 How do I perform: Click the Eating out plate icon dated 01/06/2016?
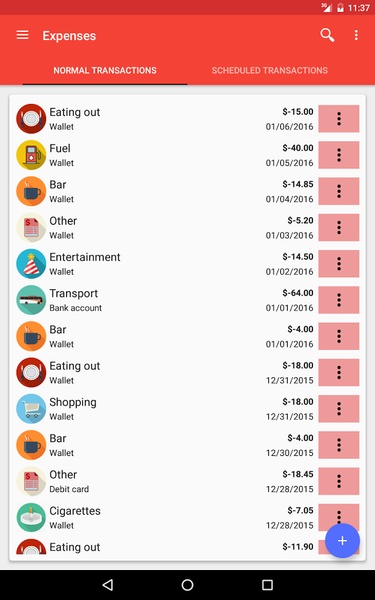point(31,119)
